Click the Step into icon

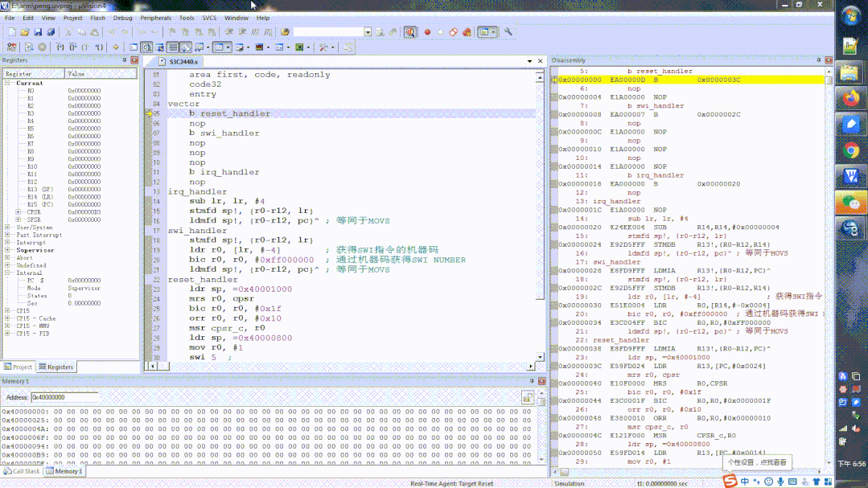(x=60, y=47)
